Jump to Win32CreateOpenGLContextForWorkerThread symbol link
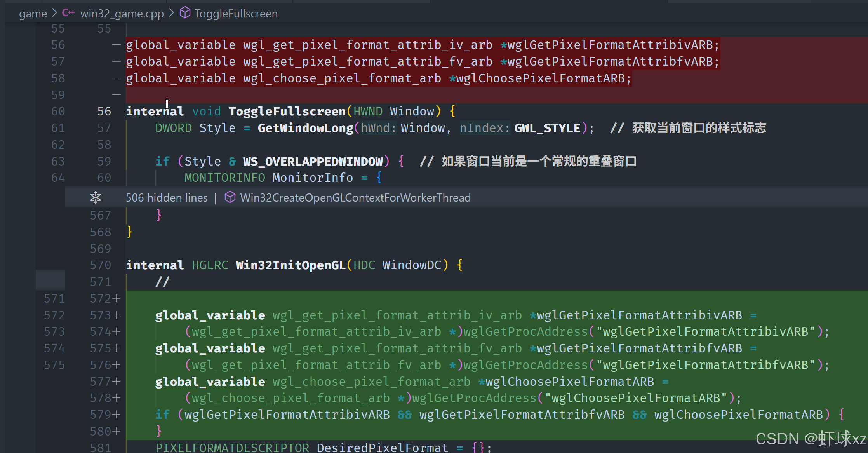 click(x=355, y=198)
